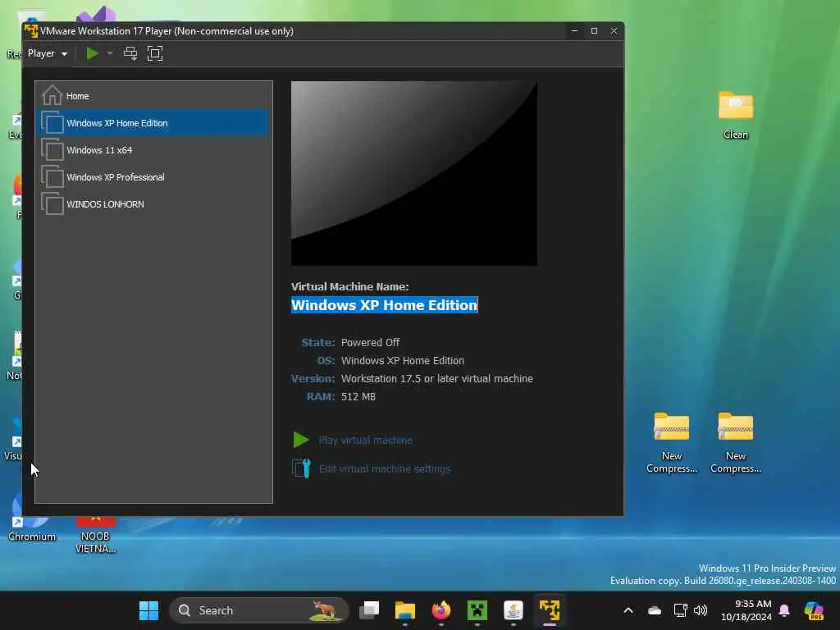Click the Virtual Machine Name text field
Image resolution: width=840 pixels, height=630 pixels.
[384, 305]
